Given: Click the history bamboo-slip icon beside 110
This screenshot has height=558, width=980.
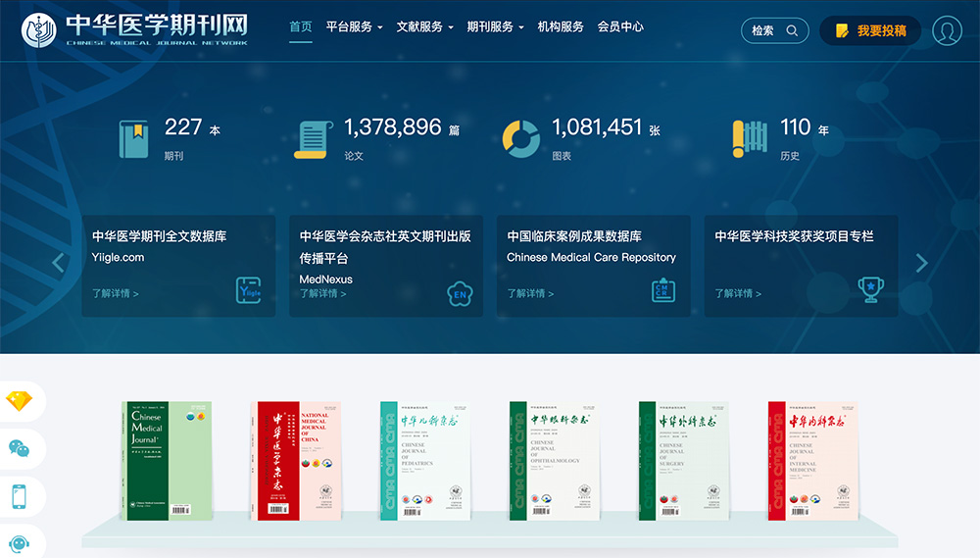Looking at the screenshot, I should 750,139.
